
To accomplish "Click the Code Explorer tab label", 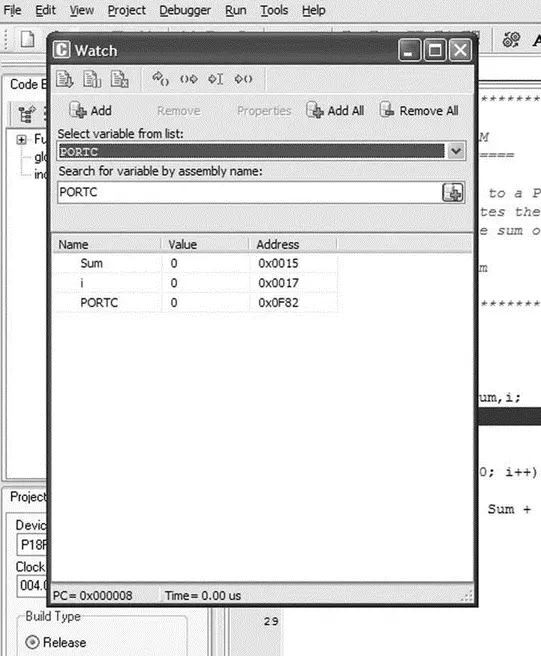I will tap(28, 85).
